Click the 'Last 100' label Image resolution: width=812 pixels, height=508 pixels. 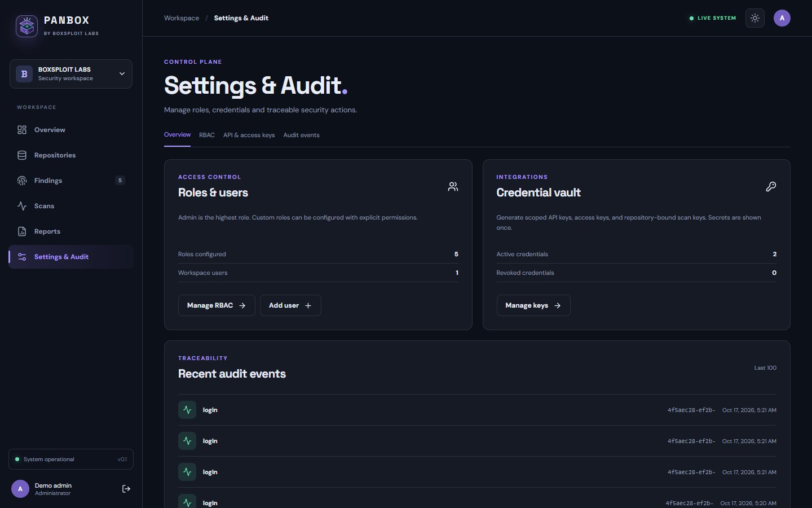coord(765,368)
